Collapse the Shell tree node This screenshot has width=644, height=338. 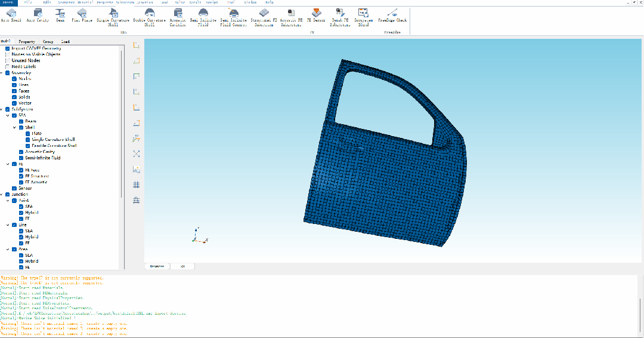[x=14, y=127]
